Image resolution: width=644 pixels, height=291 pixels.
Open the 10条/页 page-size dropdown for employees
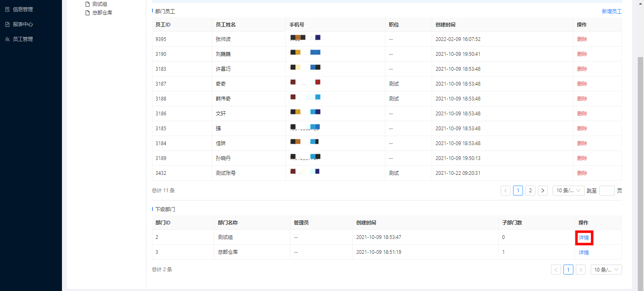pyautogui.click(x=568, y=190)
